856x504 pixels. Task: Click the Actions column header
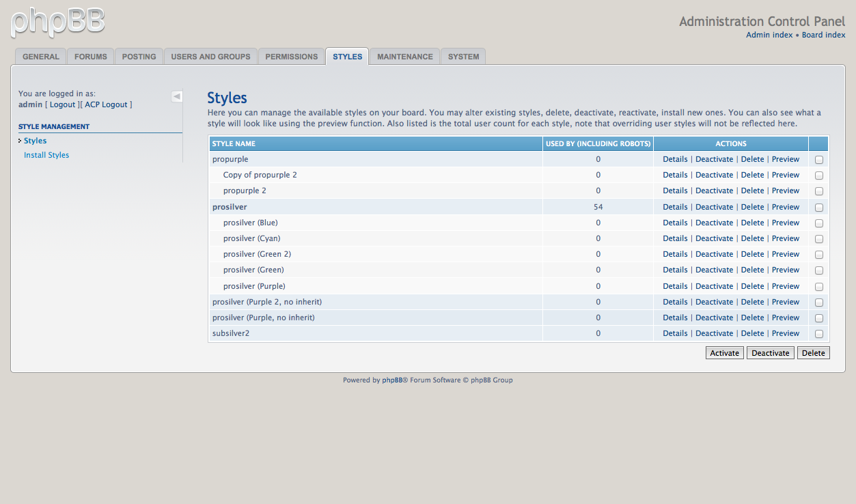[731, 144]
